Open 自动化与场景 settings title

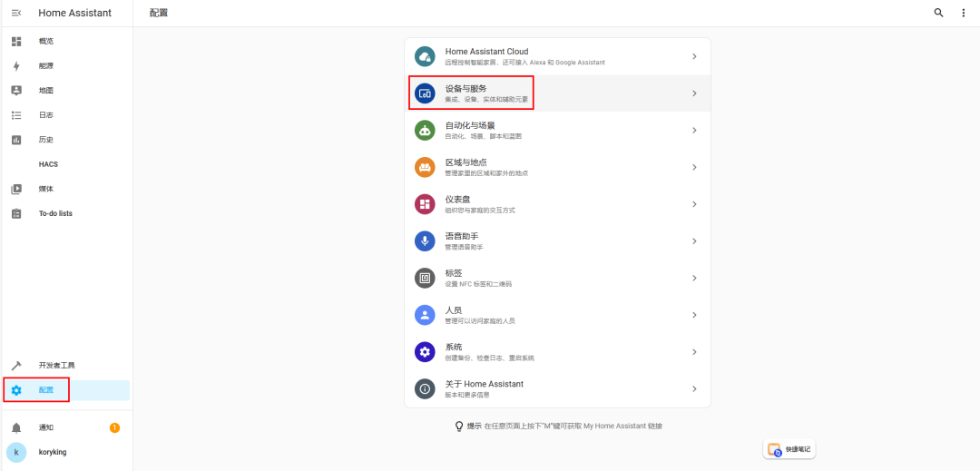coord(470,125)
